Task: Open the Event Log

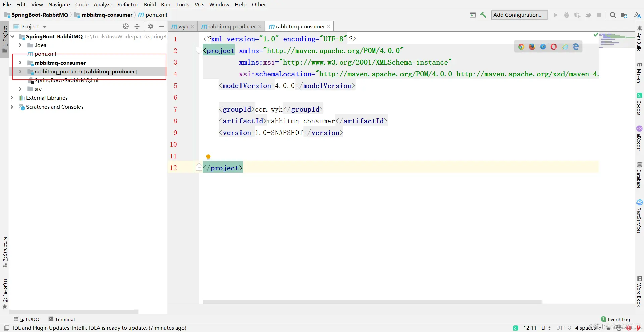Action: [x=615, y=319]
